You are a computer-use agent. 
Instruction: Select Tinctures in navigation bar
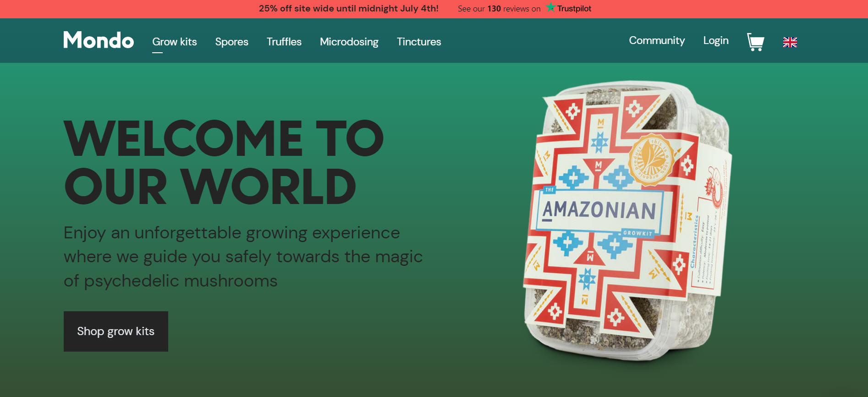point(419,42)
